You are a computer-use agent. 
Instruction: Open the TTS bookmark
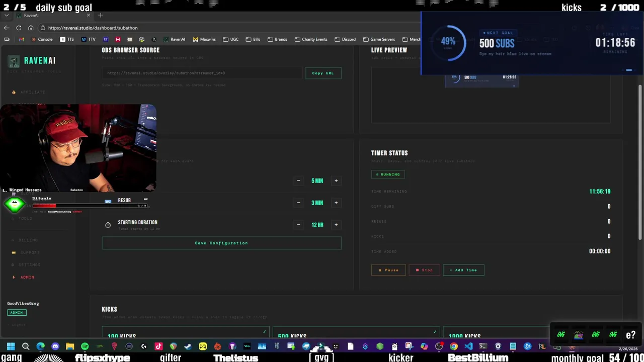67,39
